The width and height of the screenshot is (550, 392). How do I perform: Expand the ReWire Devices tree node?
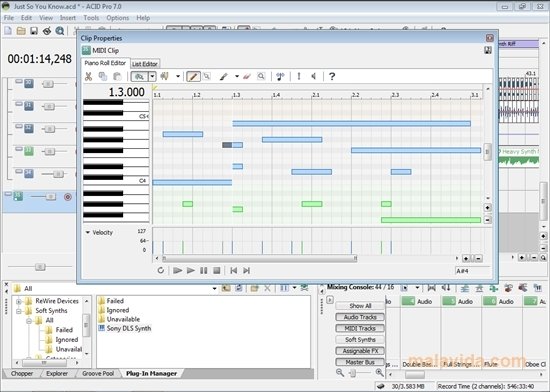pyautogui.click(x=19, y=301)
